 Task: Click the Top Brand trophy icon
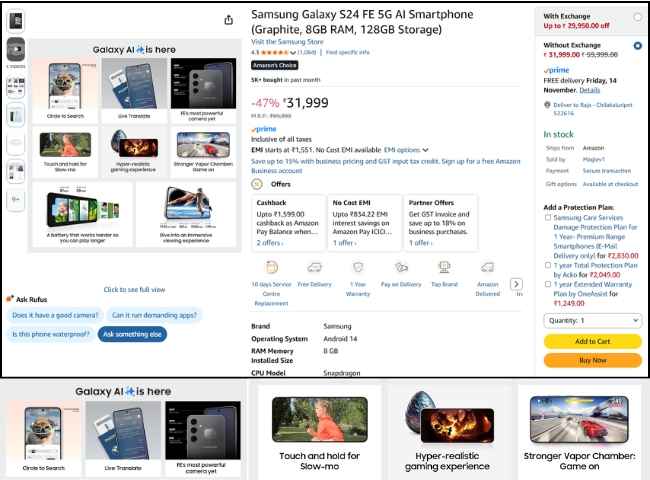[x=444, y=267]
